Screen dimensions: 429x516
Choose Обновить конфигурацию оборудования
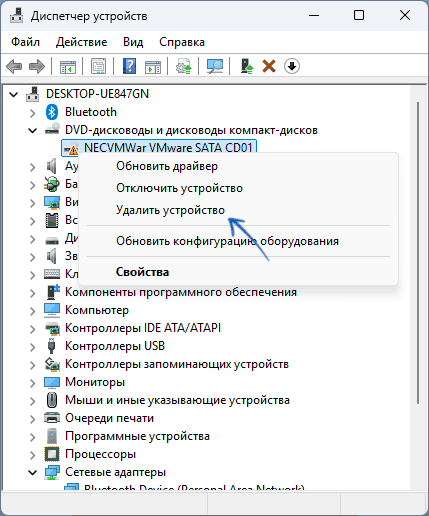pos(238,241)
